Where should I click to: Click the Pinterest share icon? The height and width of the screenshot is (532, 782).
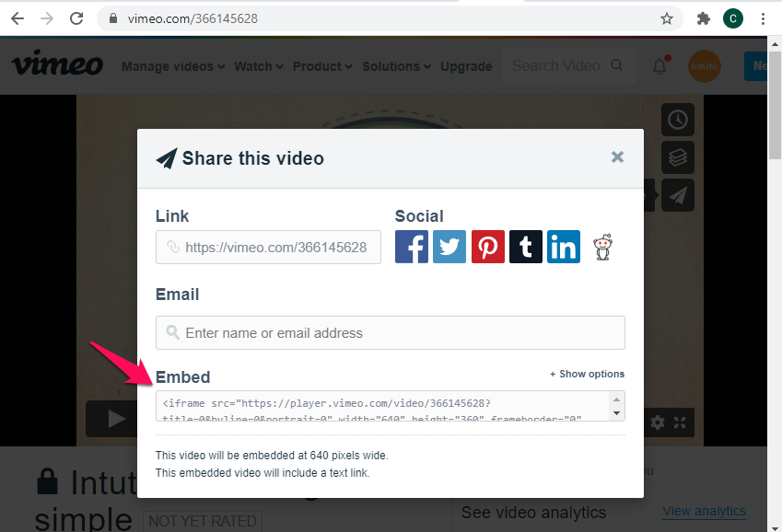(488, 247)
